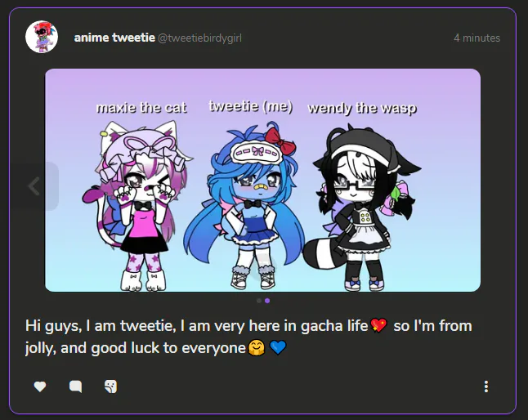Click the blue-haired tweetie character
Viewport: 528px width, 420px height.
click(x=246, y=205)
